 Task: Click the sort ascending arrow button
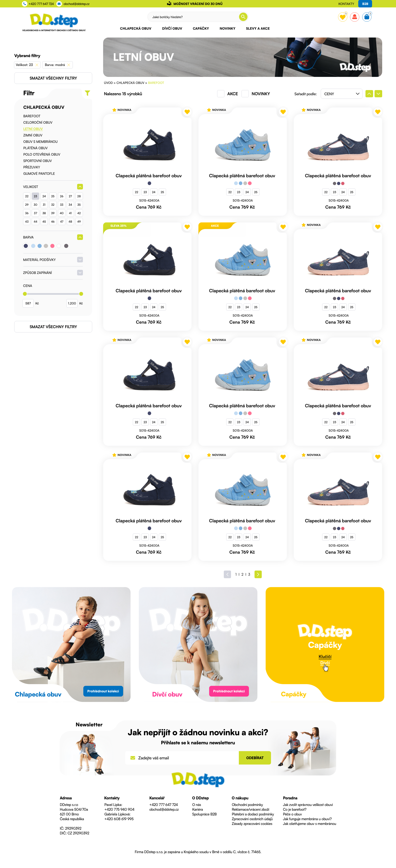(369, 94)
